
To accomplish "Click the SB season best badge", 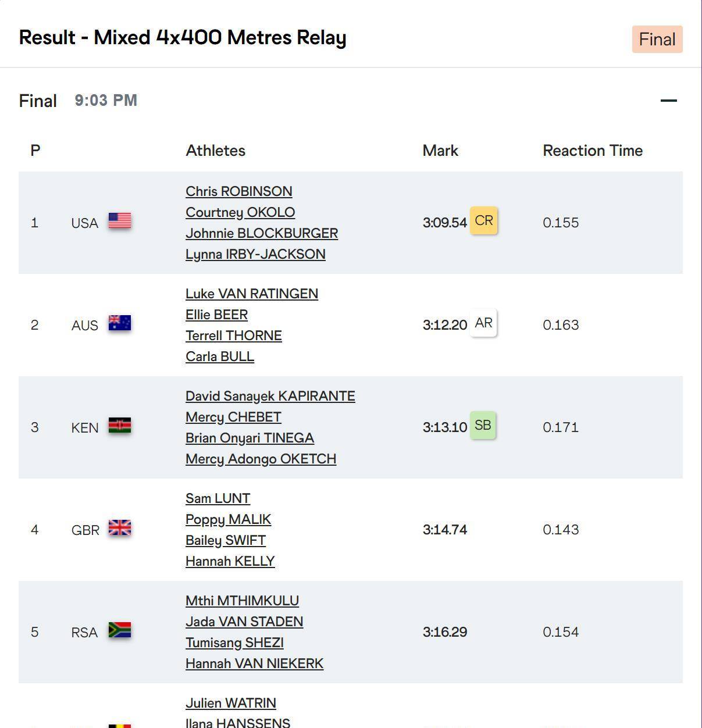I will pos(483,426).
